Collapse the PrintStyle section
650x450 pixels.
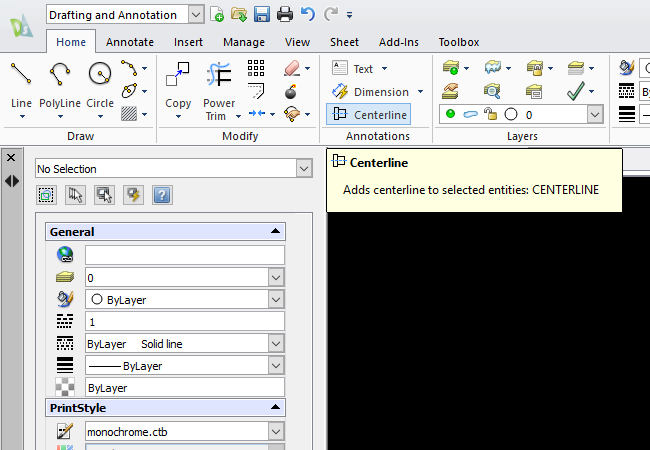[276, 408]
